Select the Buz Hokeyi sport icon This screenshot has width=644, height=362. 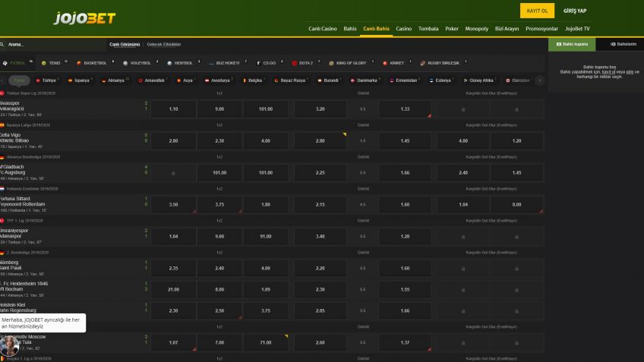(211, 63)
